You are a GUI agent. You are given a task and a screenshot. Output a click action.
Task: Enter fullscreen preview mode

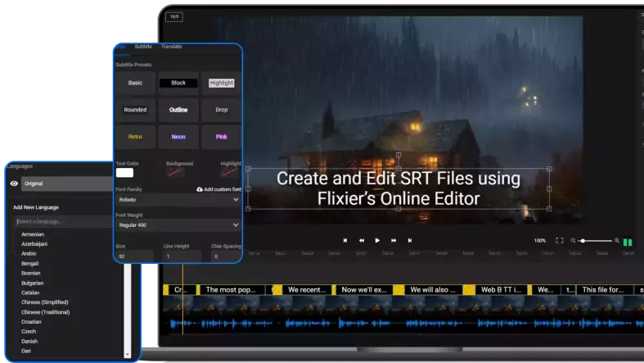[x=560, y=241]
